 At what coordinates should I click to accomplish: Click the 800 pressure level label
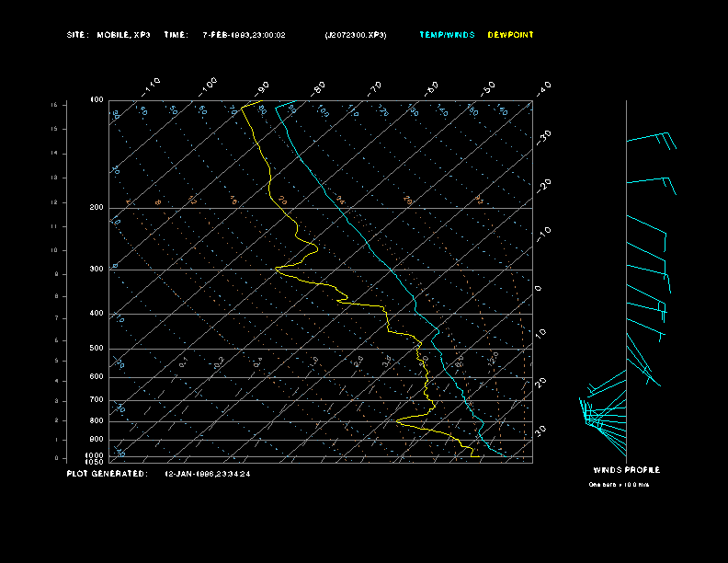click(97, 420)
